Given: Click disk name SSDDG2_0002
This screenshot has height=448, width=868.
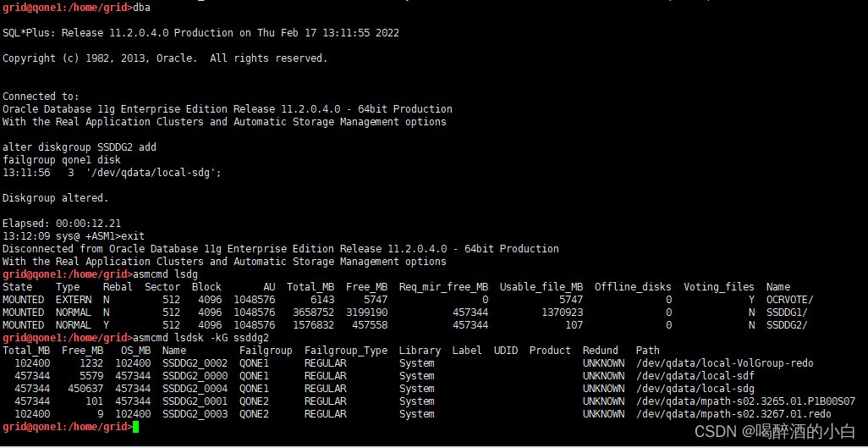Looking at the screenshot, I should click(195, 363).
